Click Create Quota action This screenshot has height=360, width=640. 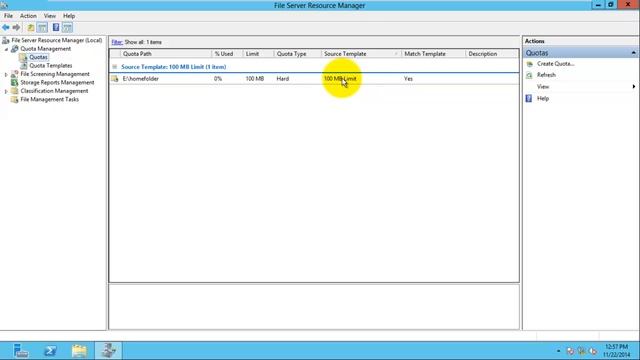tap(556, 64)
